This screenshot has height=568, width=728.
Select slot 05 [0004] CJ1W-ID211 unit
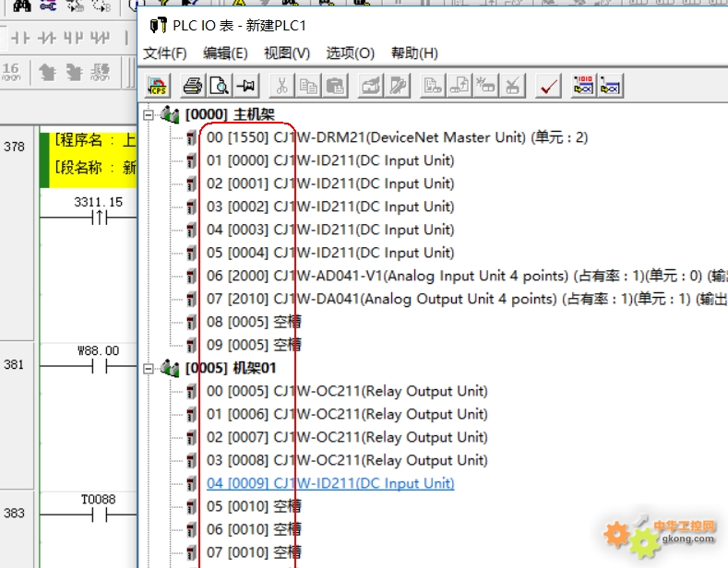330,253
